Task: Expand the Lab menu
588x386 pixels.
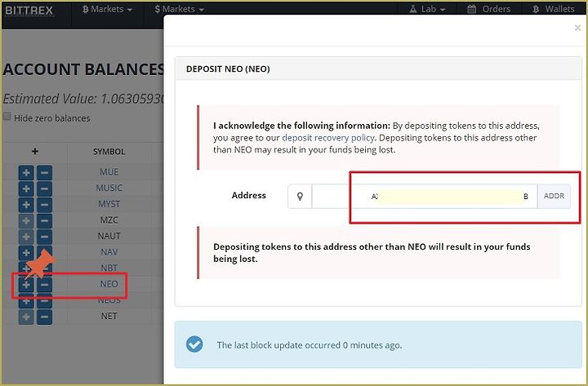Action: tap(427, 9)
